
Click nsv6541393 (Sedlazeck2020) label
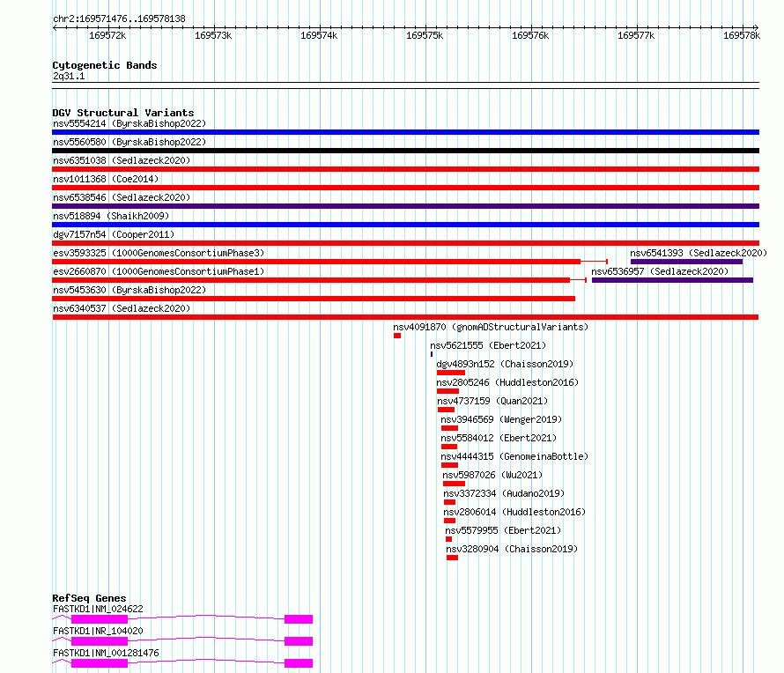699,253
